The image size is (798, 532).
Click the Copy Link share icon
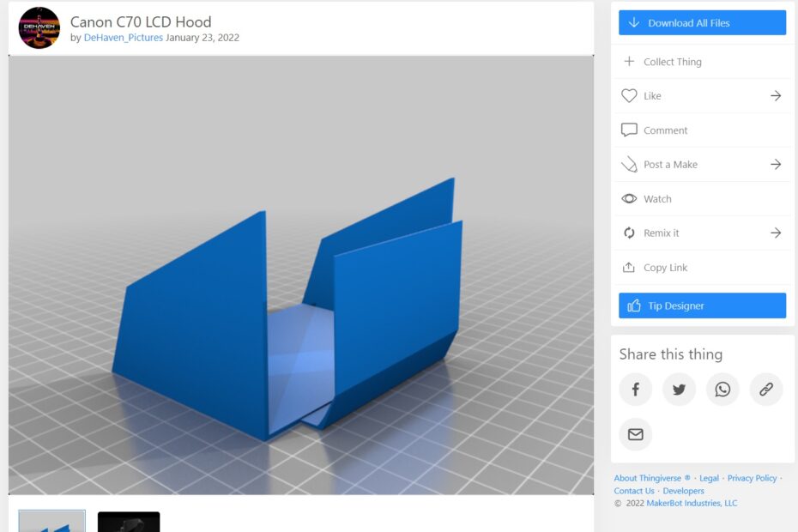tap(628, 267)
